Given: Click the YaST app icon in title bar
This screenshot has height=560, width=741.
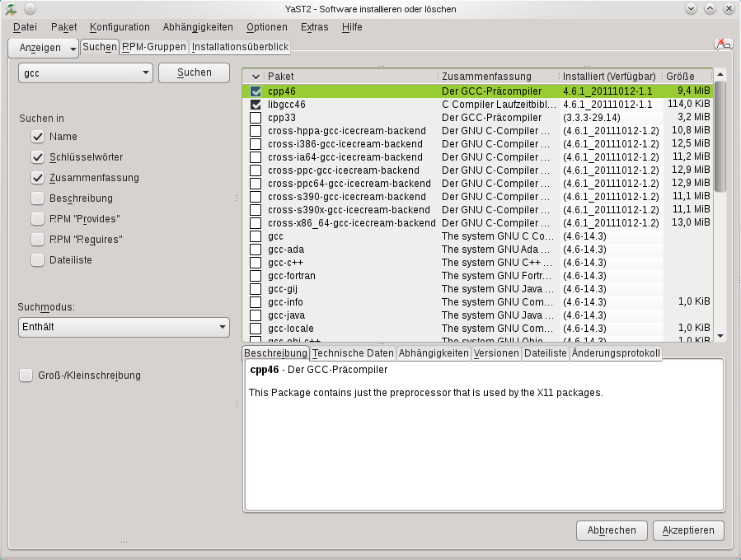Looking at the screenshot, I should point(10,8).
